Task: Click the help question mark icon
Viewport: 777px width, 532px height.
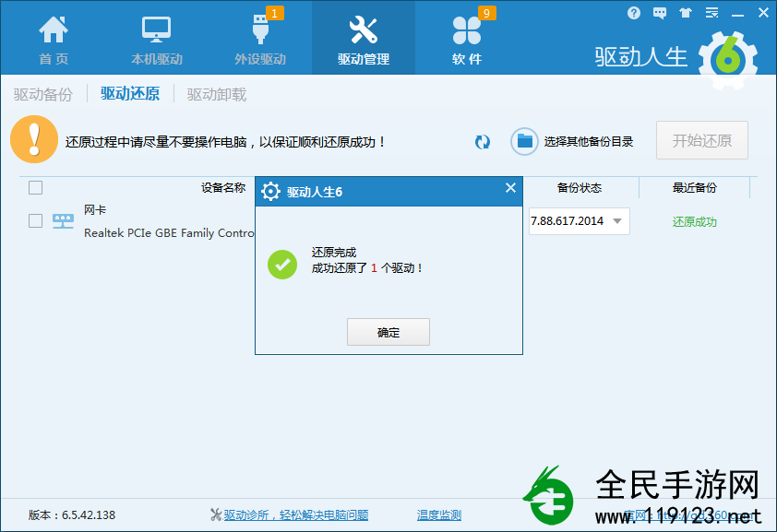Action: (633, 12)
